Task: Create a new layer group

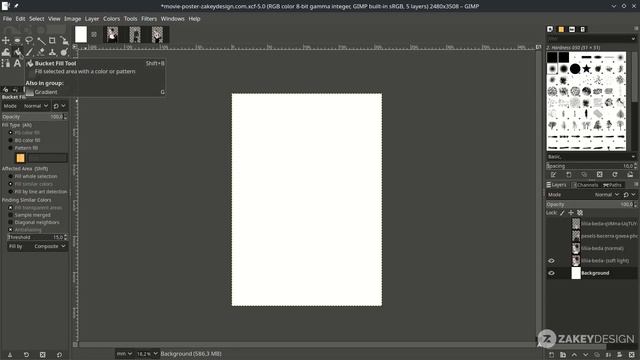Action: 563,355
